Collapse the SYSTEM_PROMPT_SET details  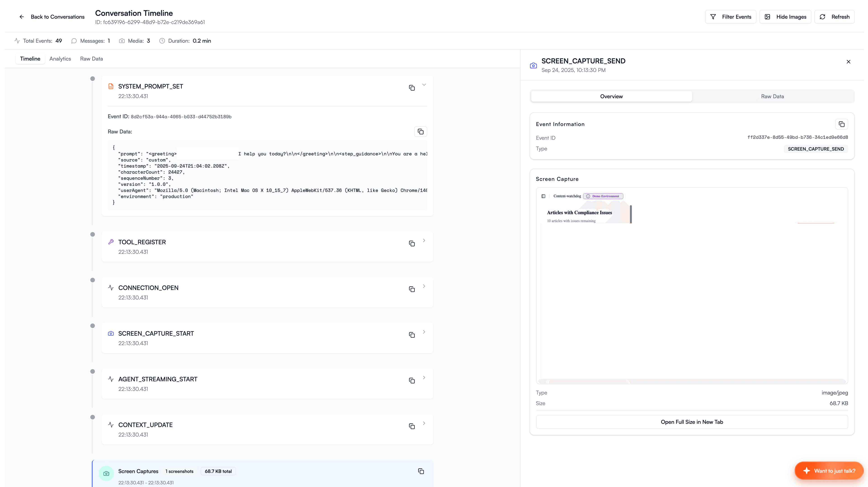click(x=424, y=85)
